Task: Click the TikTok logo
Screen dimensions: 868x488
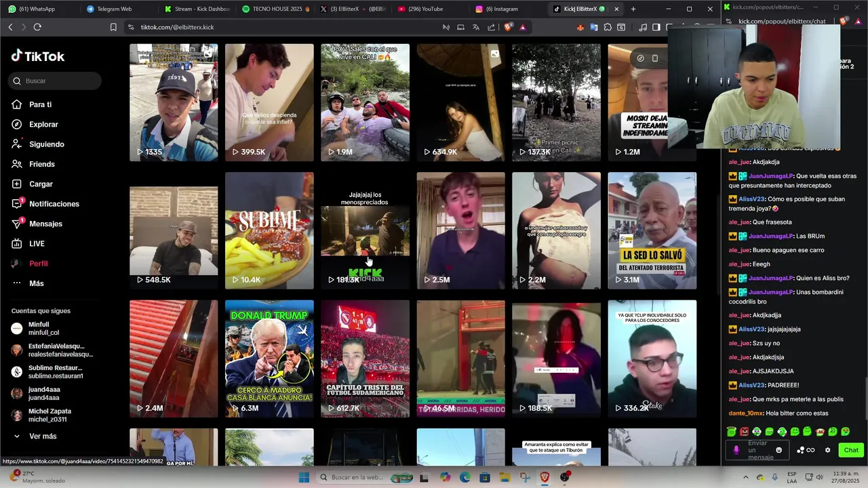Action: pyautogui.click(x=38, y=56)
